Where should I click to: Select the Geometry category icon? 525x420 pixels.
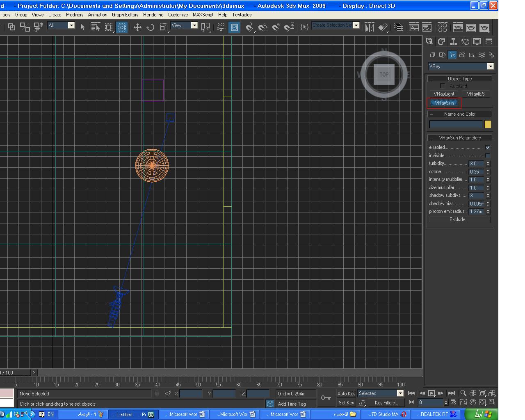pyautogui.click(x=432, y=55)
